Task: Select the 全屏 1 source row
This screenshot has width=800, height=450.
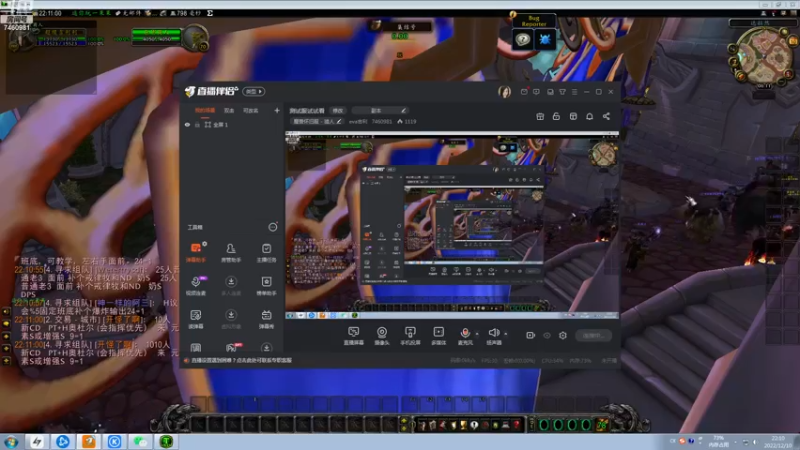Action: (x=232, y=124)
